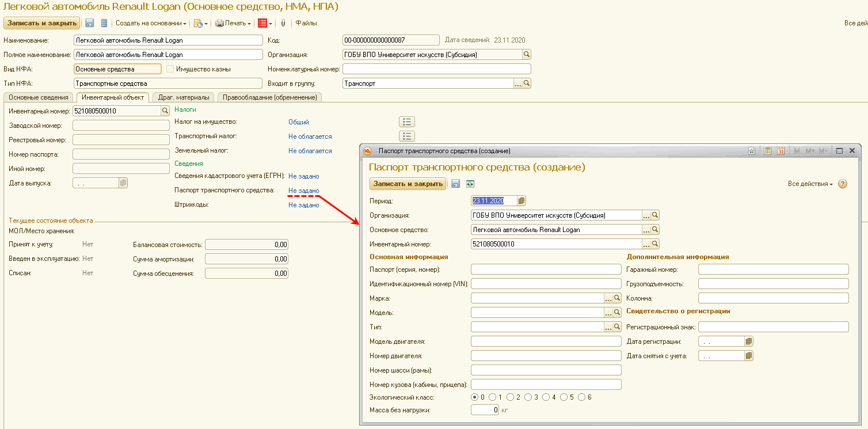868x429 pixels.
Task: Click ellipsis button in dialog Организация field
Action: coord(646,215)
